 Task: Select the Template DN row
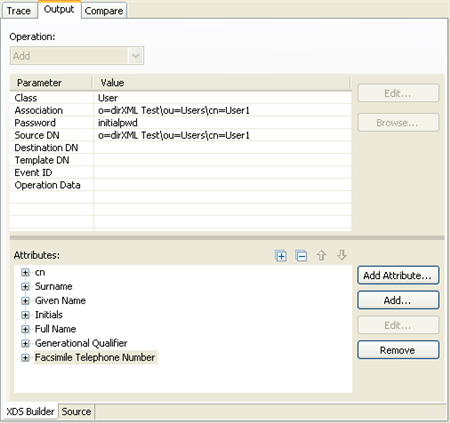[181, 160]
